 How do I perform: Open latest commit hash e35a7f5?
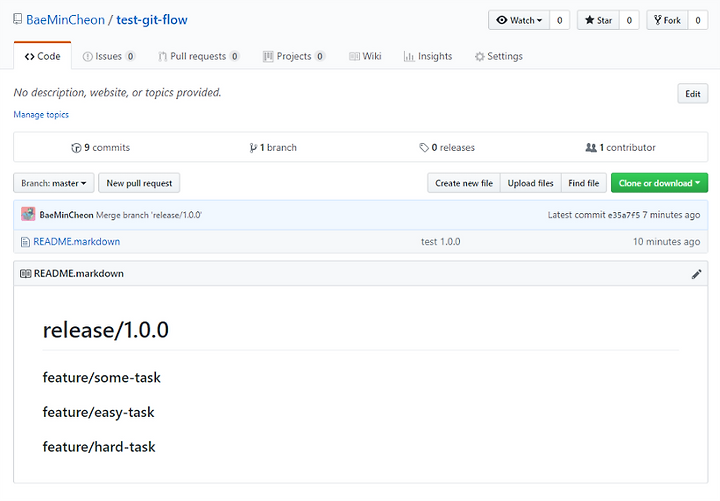623,215
